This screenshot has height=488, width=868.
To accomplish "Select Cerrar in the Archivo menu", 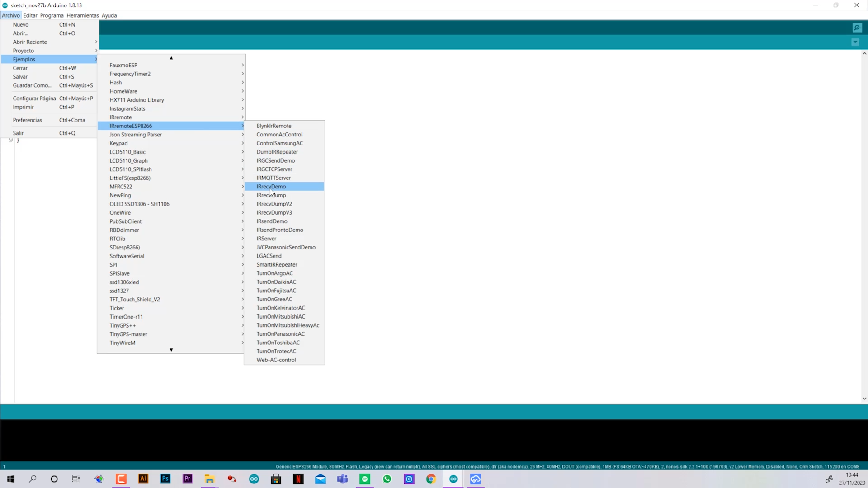I will click(x=49, y=68).
